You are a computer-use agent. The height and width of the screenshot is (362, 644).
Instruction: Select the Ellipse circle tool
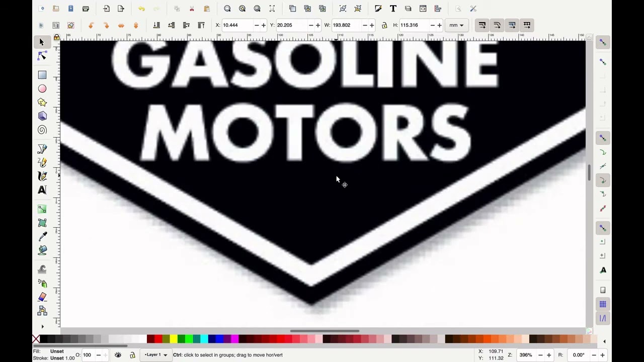click(42, 89)
